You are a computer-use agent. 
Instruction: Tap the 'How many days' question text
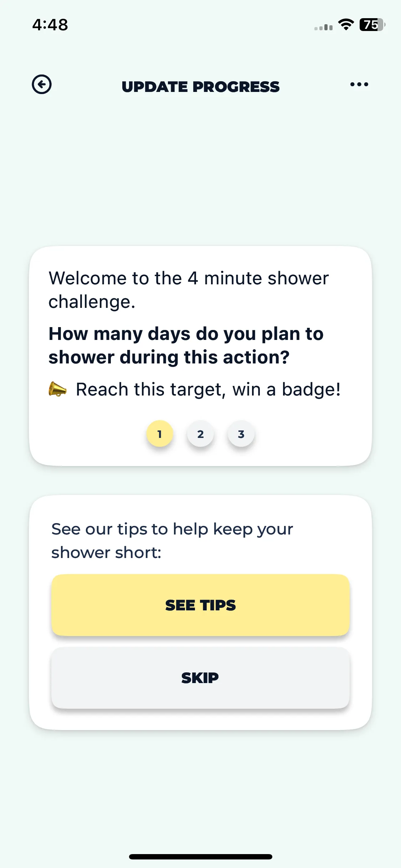[x=186, y=345]
